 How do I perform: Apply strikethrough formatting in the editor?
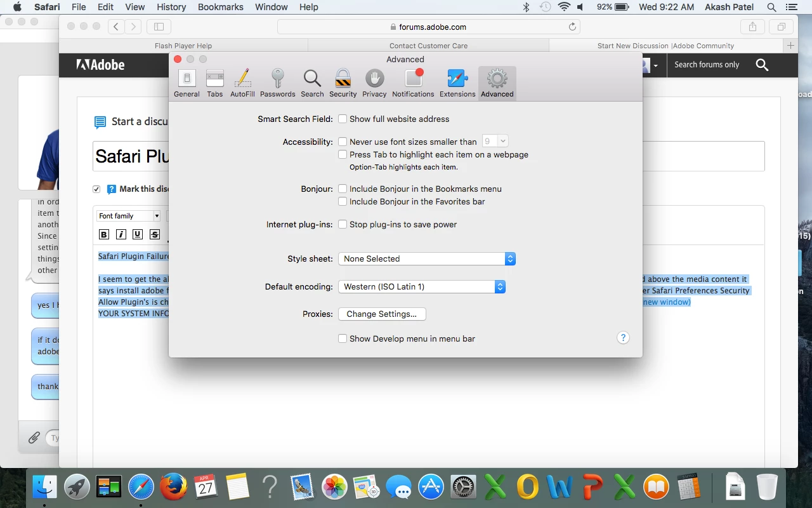pyautogui.click(x=155, y=234)
